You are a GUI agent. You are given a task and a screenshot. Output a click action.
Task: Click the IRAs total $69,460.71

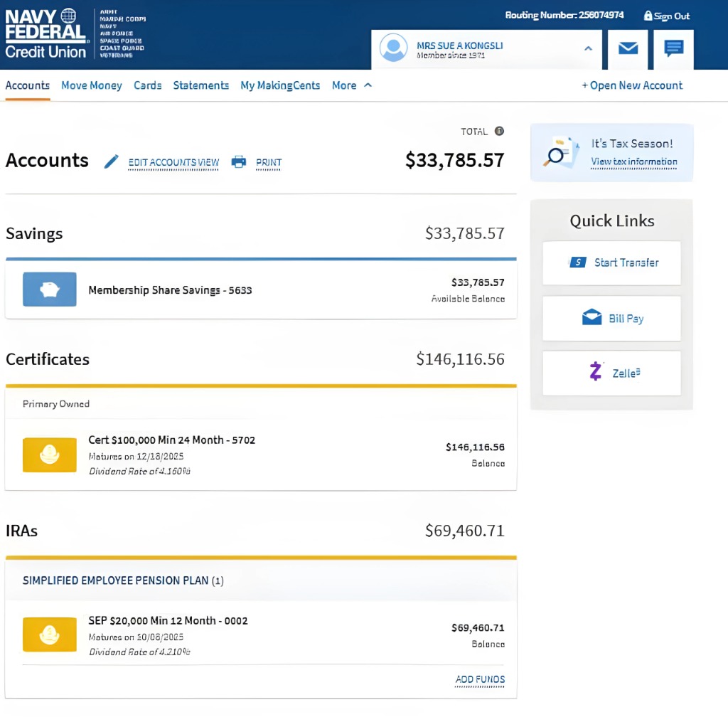[x=464, y=531]
